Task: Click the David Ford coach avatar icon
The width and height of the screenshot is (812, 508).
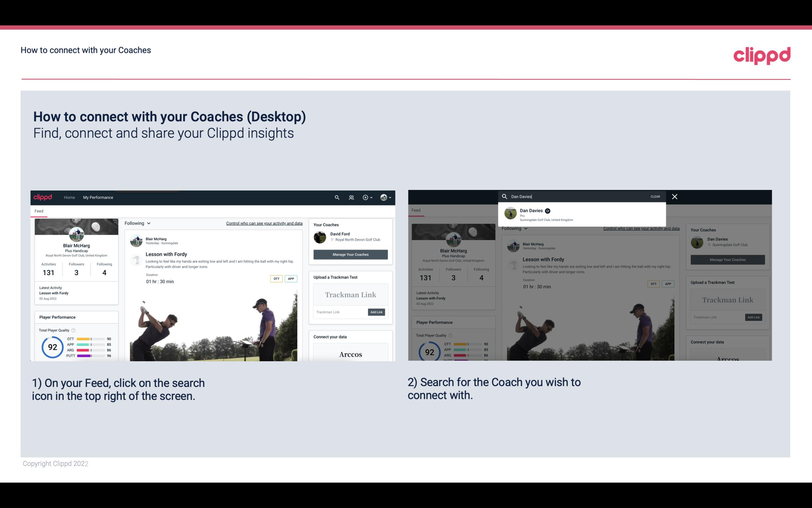Action: tap(320, 237)
